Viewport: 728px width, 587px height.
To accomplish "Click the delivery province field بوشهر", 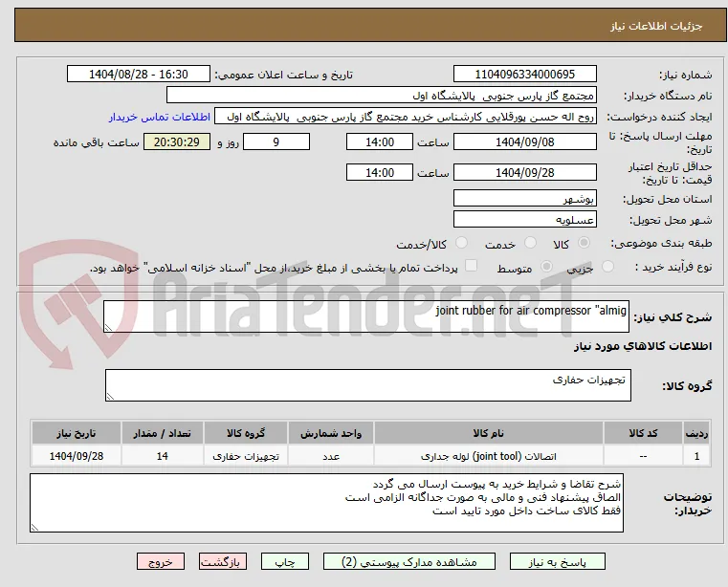I will 524,198.
